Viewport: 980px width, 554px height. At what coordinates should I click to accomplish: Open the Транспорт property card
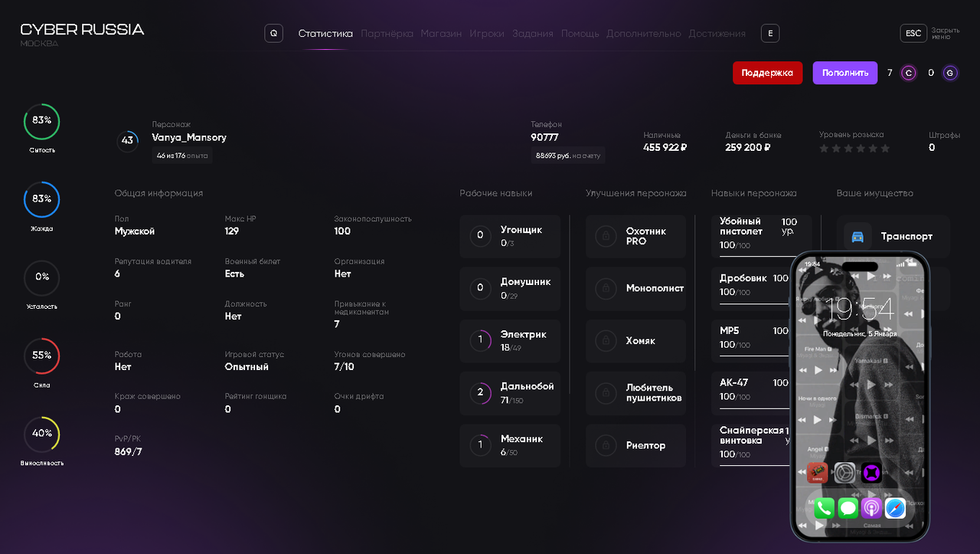point(893,237)
